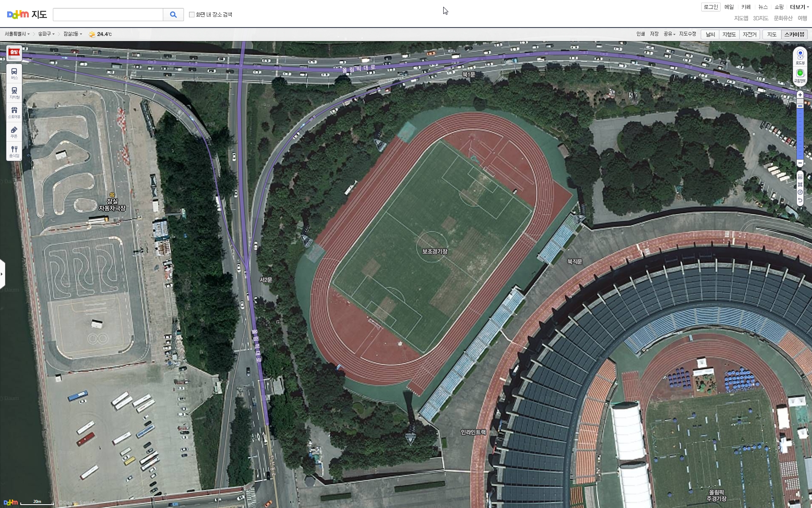Click 잠실 자동차극장 place marker icon

point(112,195)
